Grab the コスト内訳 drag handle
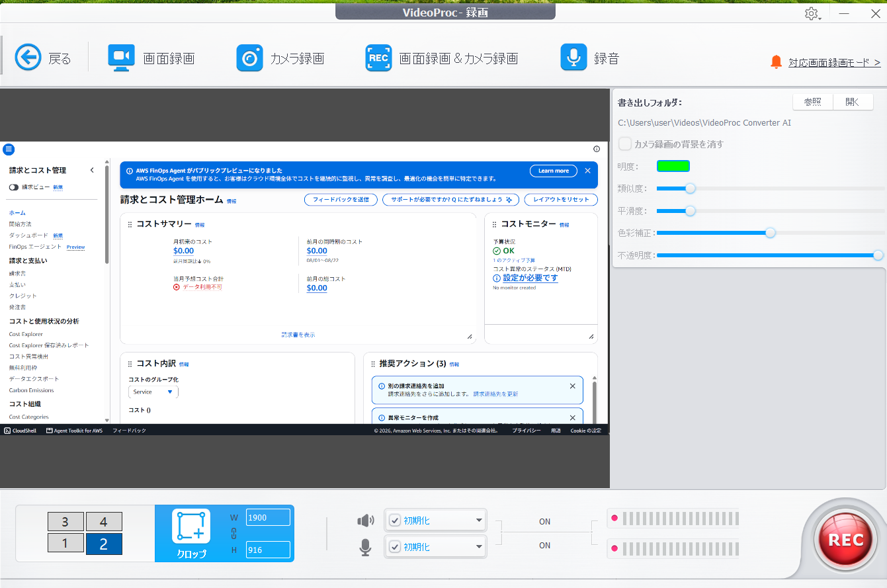 [x=130, y=364]
